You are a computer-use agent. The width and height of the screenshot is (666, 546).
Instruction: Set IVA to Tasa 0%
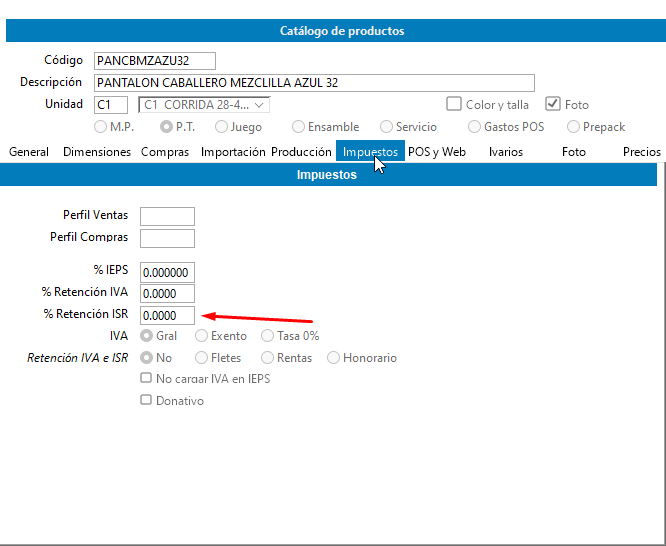[267, 336]
